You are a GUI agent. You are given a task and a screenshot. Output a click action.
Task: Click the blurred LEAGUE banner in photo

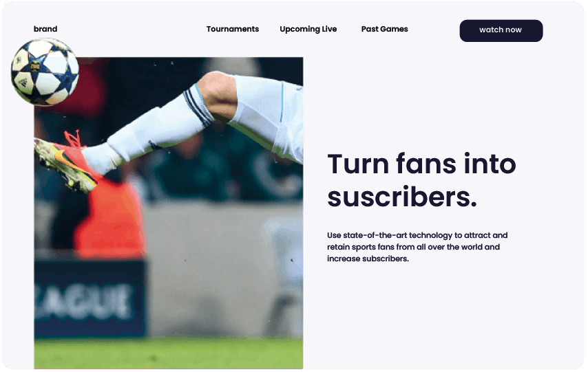click(x=90, y=300)
